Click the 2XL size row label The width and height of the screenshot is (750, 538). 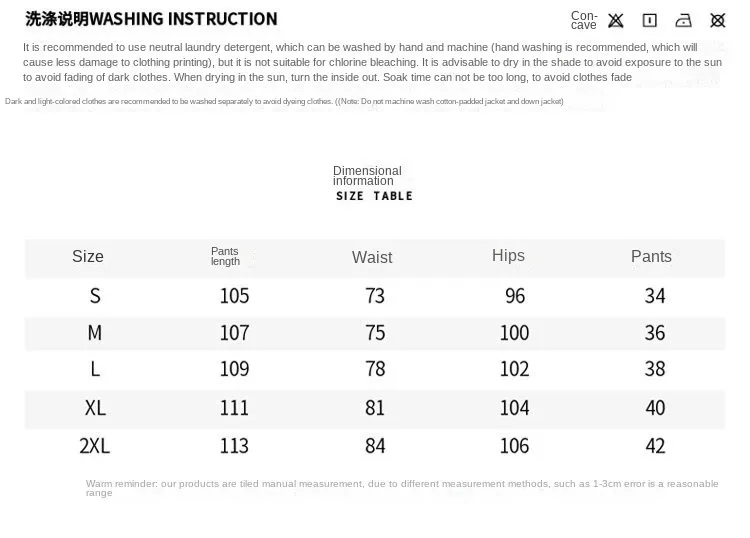[x=95, y=446]
